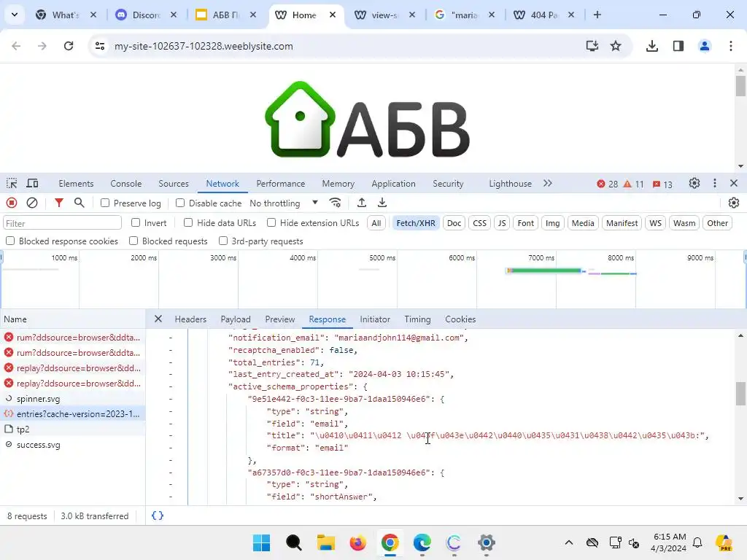Open Windows Start menu
This screenshot has height=560, width=747.
(262, 542)
